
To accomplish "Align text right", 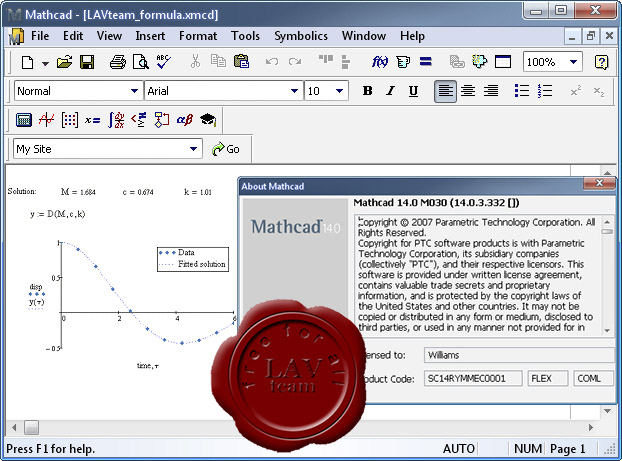I will [491, 91].
